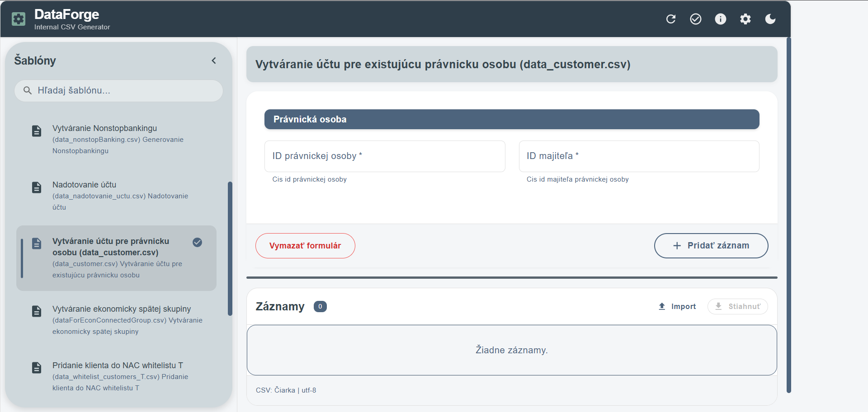Open the info icon in header
This screenshot has height=412, width=868.
(721, 19)
